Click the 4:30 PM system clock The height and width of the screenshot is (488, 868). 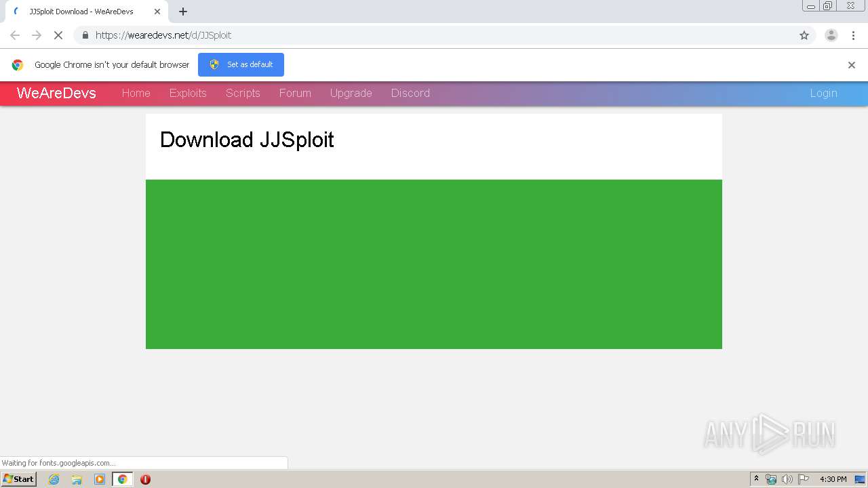[833, 479]
